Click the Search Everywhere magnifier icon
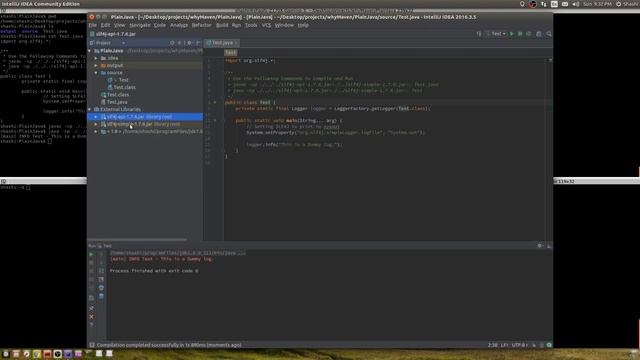The image size is (640, 360). click(x=549, y=34)
